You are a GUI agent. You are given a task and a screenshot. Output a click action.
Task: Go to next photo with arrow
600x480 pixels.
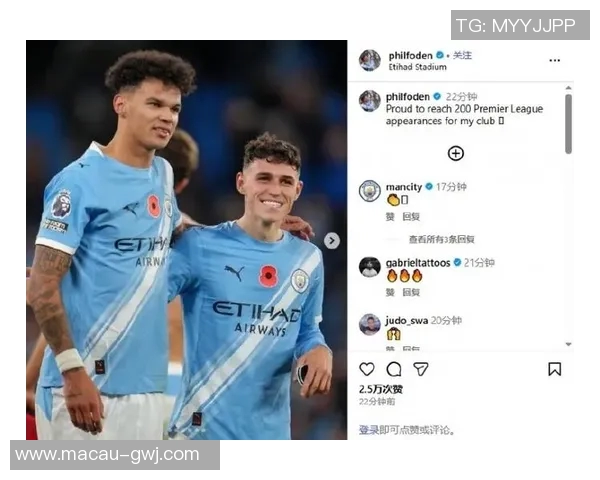point(332,241)
